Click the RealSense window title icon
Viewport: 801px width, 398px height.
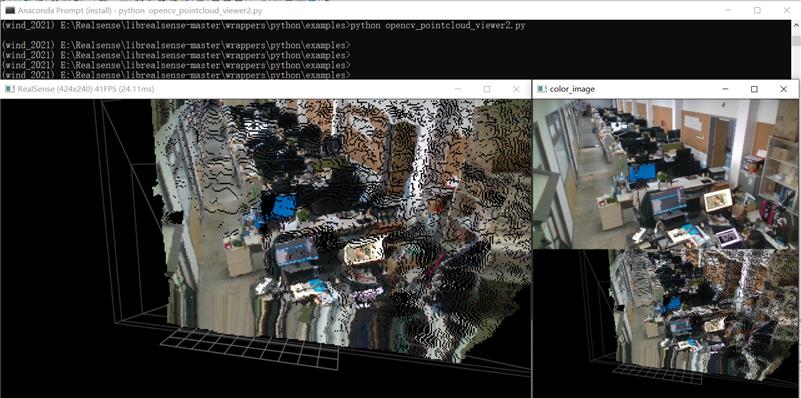point(9,89)
